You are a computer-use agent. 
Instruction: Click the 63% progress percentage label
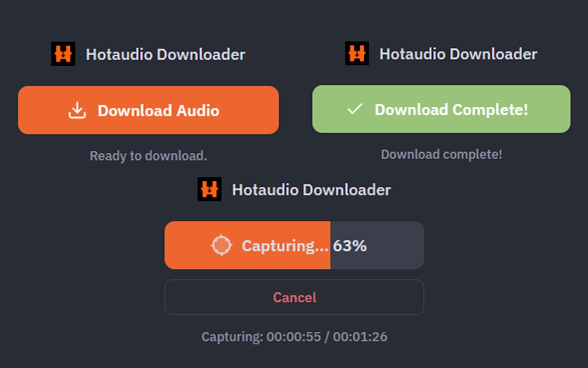pyautogui.click(x=350, y=246)
